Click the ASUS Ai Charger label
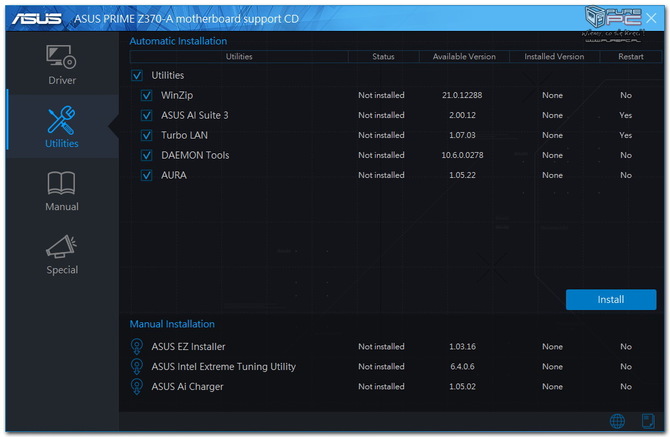The image size is (670, 437). pos(187,387)
